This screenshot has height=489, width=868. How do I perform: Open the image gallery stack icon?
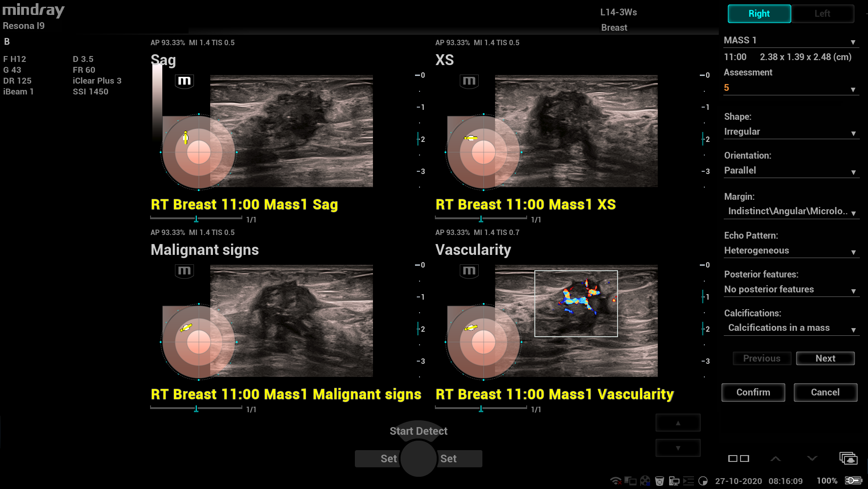848,458
